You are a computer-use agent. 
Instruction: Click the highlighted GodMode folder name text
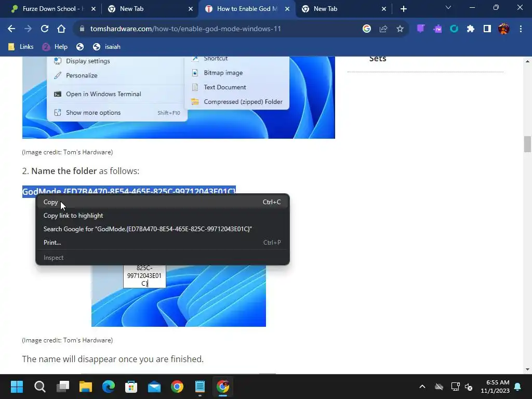pyautogui.click(x=129, y=190)
